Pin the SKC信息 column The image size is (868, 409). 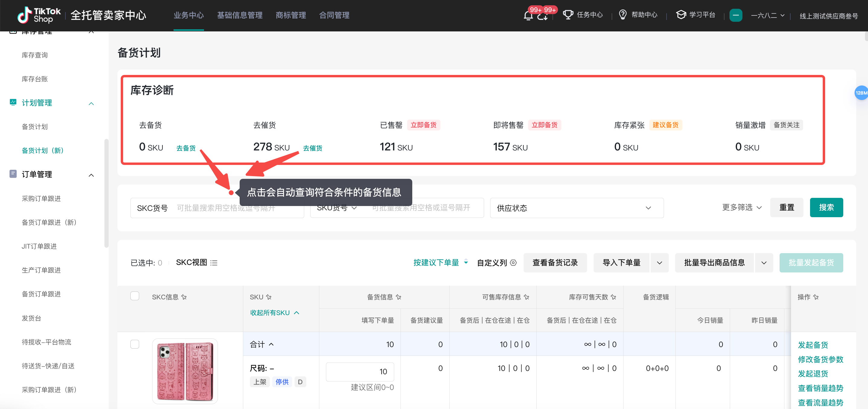pos(184,297)
